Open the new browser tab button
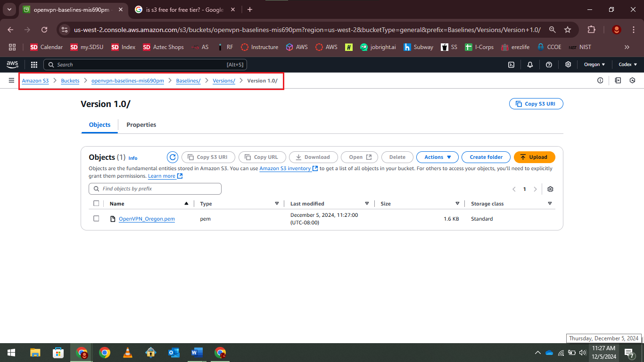The image size is (644, 362). [250, 9]
